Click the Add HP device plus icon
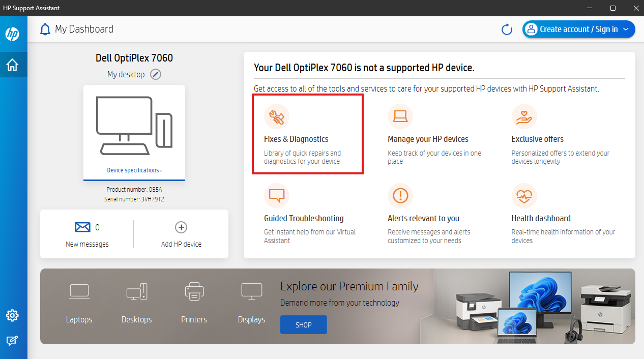This screenshot has width=644, height=359. point(181,227)
